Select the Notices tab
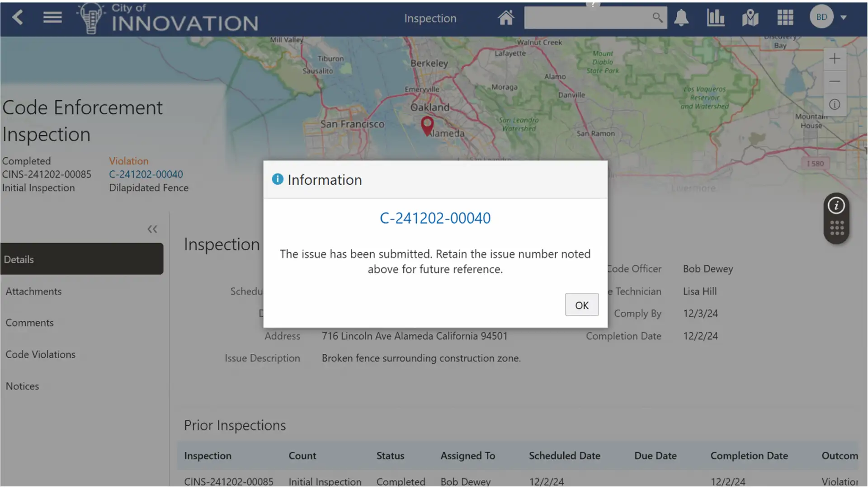 [23, 386]
